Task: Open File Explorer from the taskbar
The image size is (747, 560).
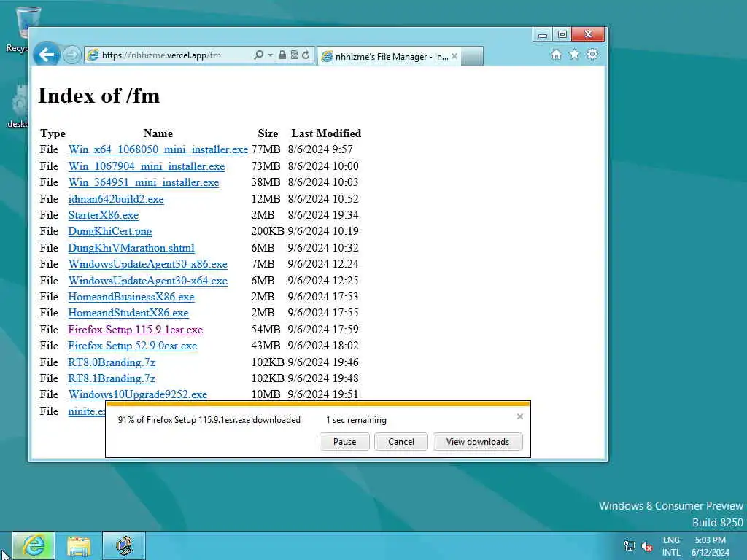Action: (x=79, y=545)
